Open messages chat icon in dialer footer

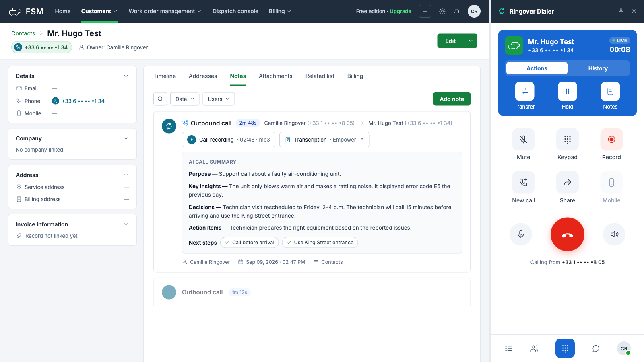pos(596,348)
